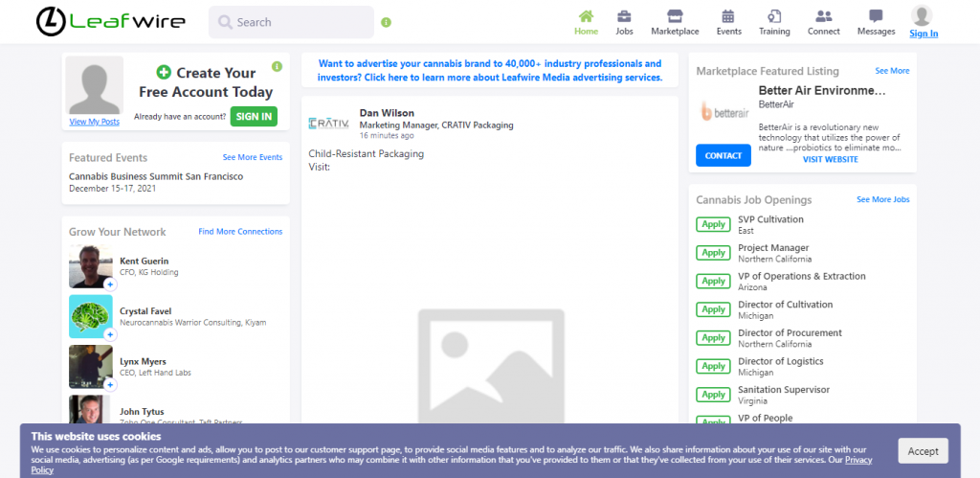Click the green SIGN IN button

254,116
